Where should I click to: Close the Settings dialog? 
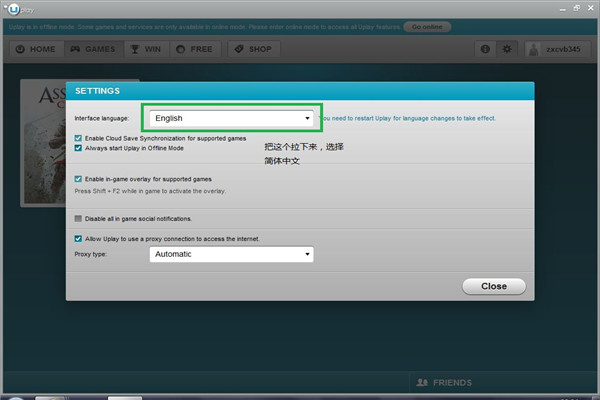coord(494,286)
